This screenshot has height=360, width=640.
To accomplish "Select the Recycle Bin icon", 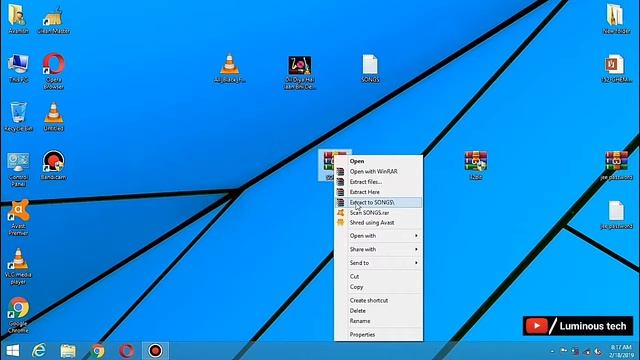I will coord(18,117).
